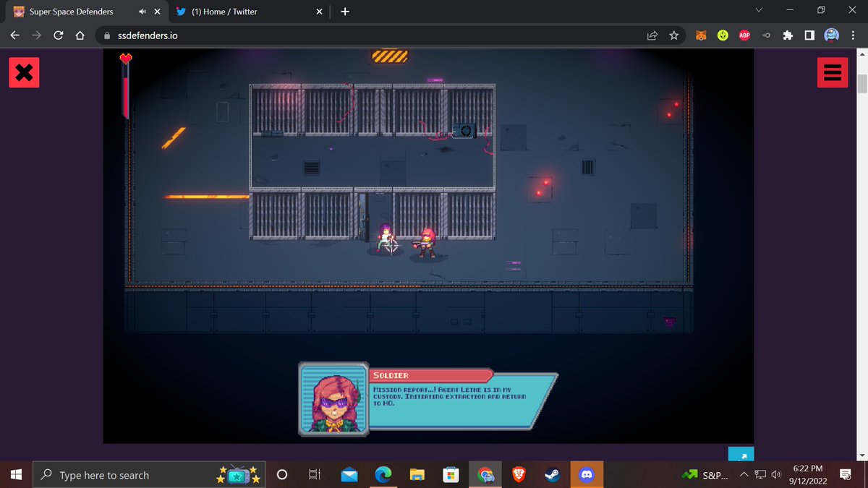Image resolution: width=868 pixels, height=488 pixels.
Task: View site info via padlock icon
Action: point(107,35)
